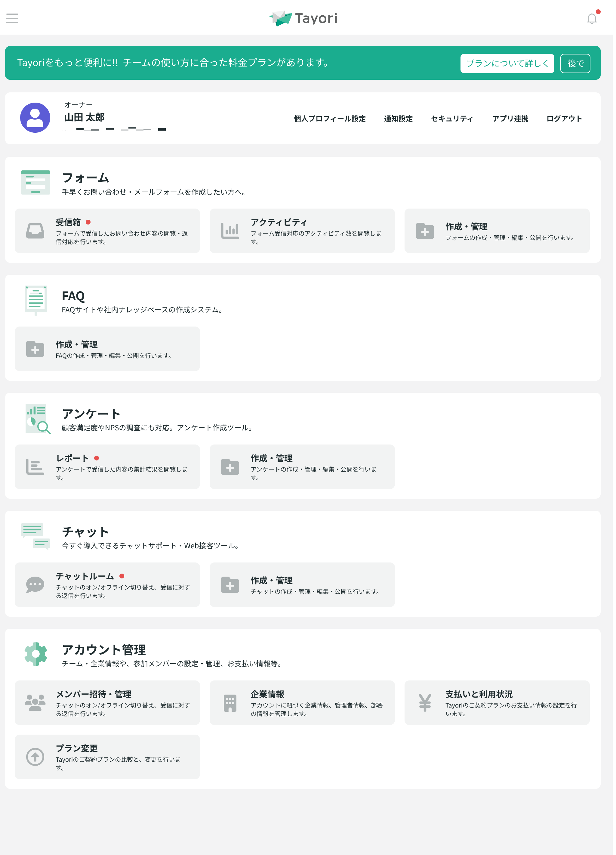Image resolution: width=616 pixels, height=855 pixels.
Task: Click the notification bell icon
Action: pyautogui.click(x=595, y=18)
